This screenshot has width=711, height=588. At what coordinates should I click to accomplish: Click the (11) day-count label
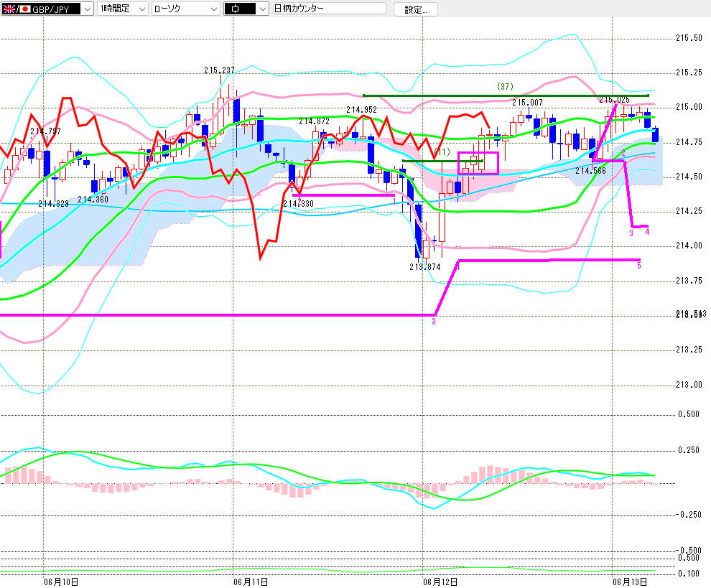pos(442,151)
